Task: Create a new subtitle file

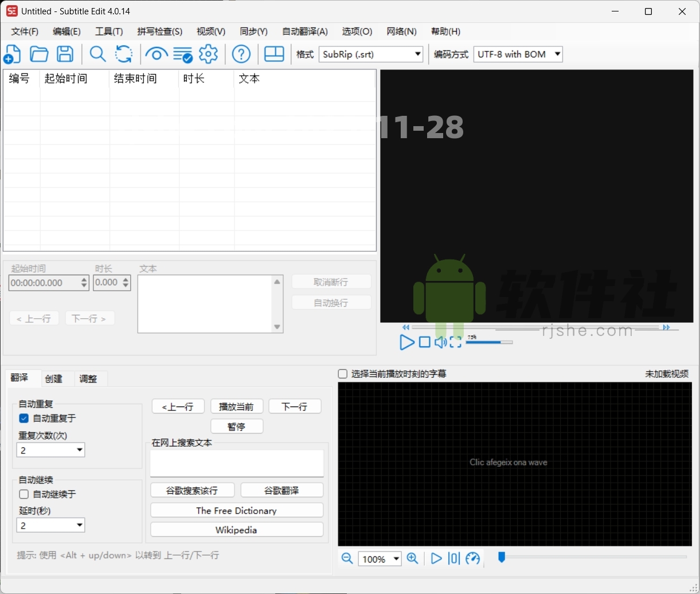Action: tap(12, 54)
